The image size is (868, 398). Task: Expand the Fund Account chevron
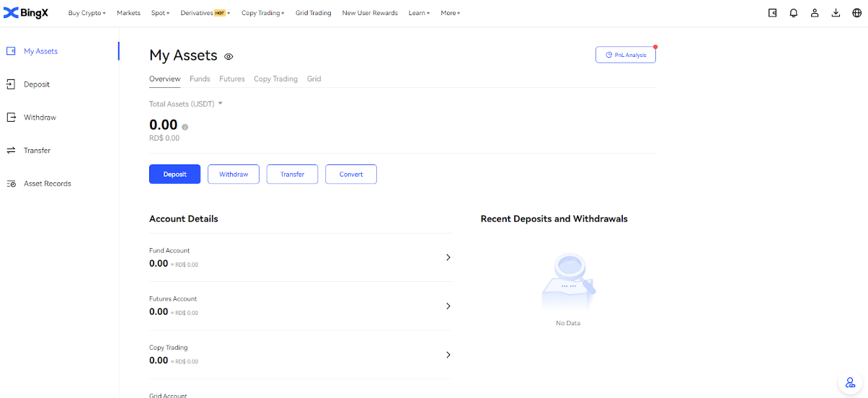448,257
